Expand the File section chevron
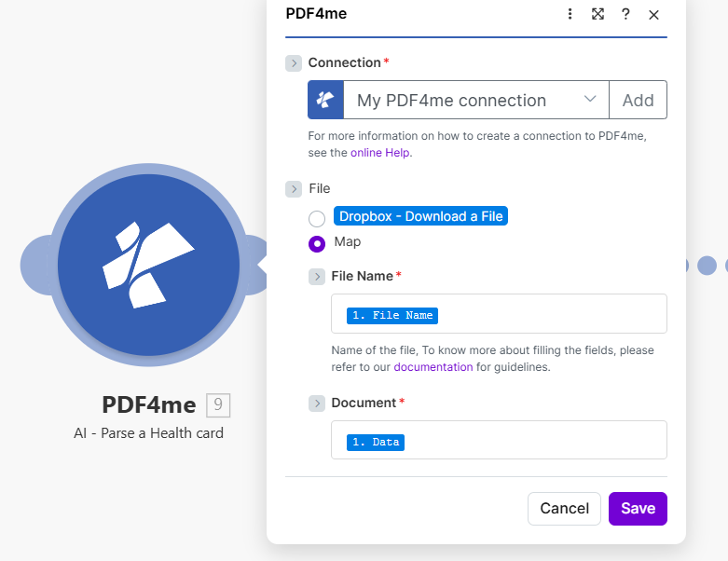The image size is (728, 561). 294,189
